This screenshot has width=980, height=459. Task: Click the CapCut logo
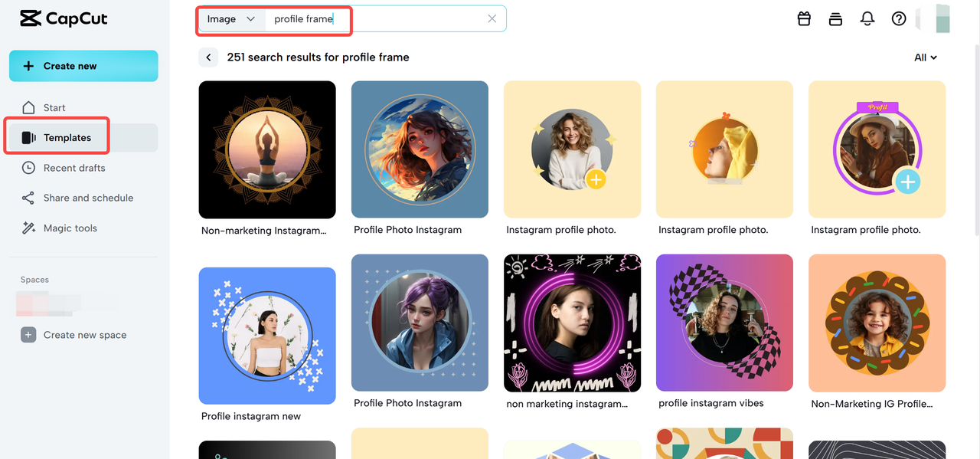[x=64, y=18]
